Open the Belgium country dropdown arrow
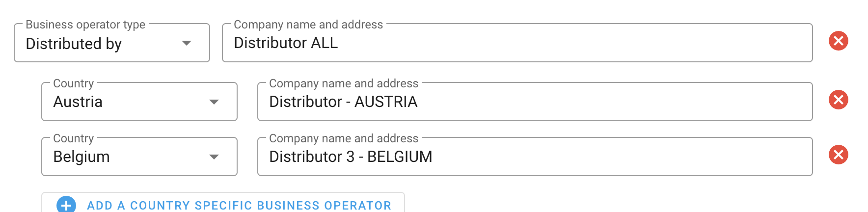The image size is (868, 212). pyautogui.click(x=214, y=157)
